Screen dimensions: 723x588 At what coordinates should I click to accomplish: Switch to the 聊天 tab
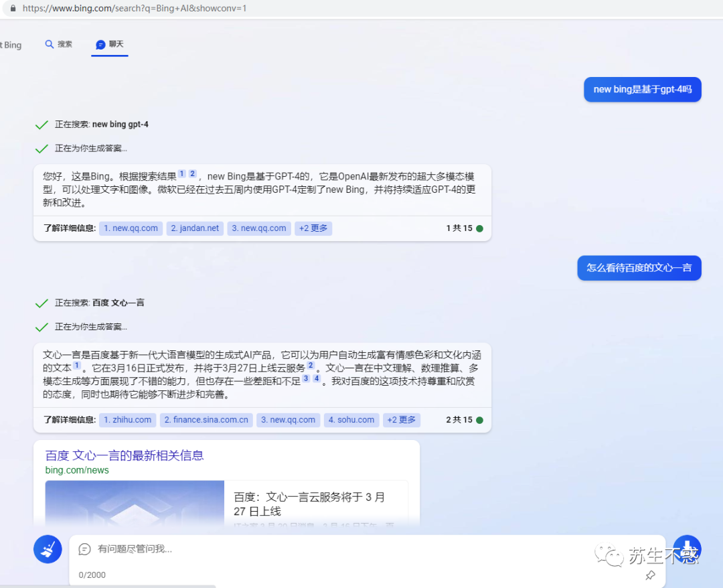[x=110, y=44]
